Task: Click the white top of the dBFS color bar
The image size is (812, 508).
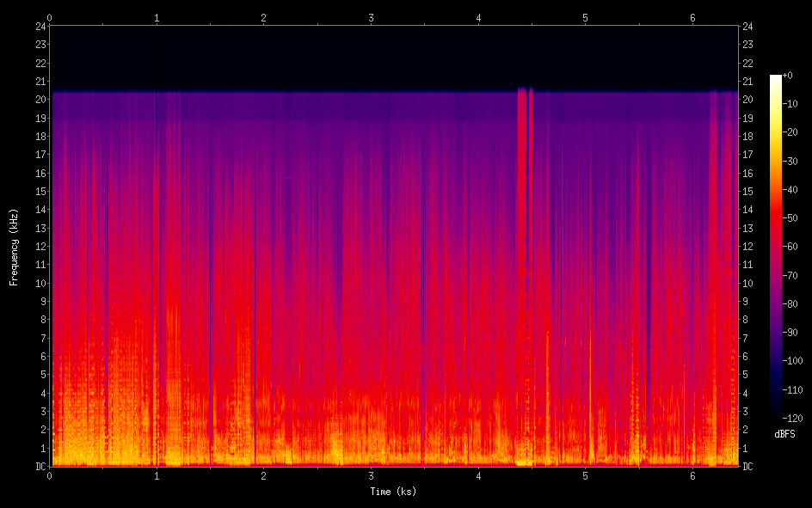Action: point(776,79)
